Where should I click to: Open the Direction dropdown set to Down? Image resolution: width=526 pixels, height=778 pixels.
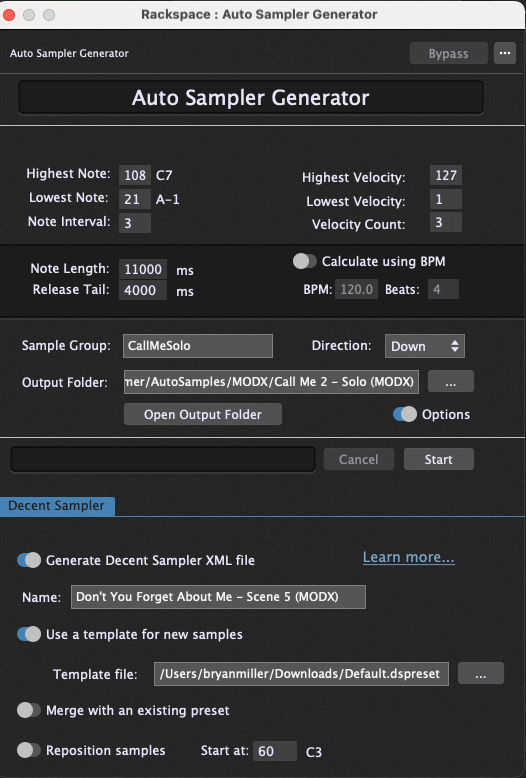425,346
